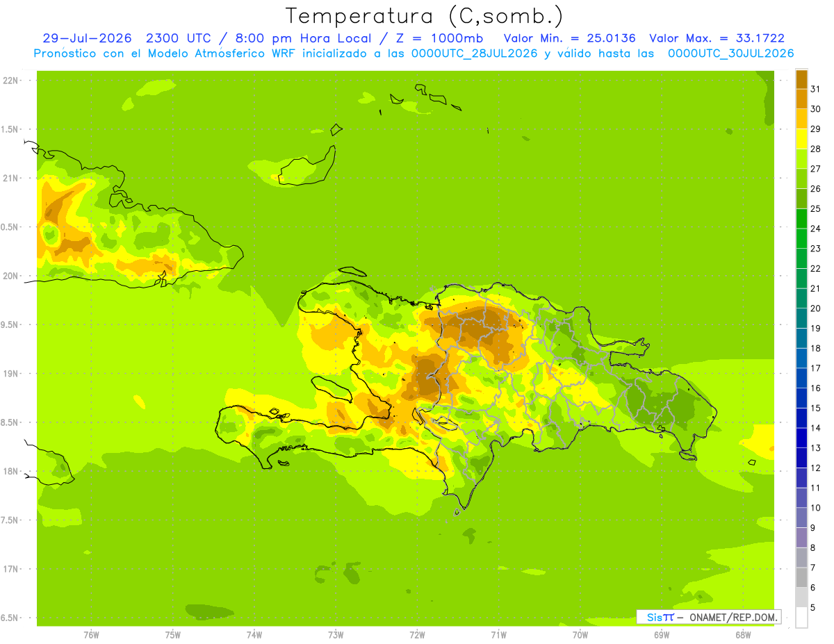Screen dimensions: 834x644
Task: Select "Valor Max. = 33.1722" text
Action: [x=717, y=38]
